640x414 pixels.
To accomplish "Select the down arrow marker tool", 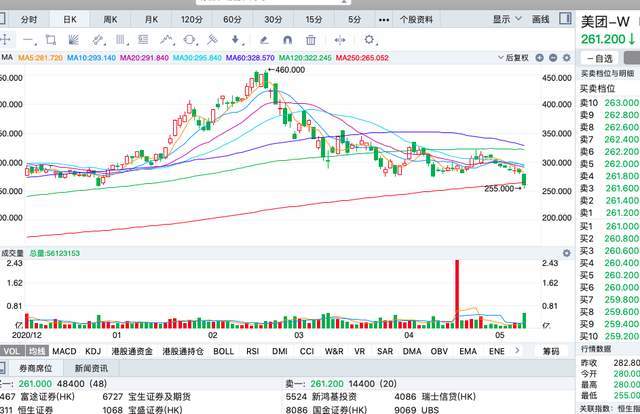I will 235,40.
